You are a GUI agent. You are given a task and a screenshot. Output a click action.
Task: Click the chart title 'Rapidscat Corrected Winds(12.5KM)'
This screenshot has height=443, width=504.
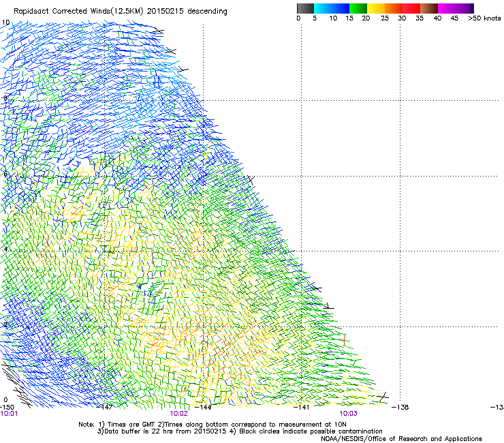click(x=78, y=11)
